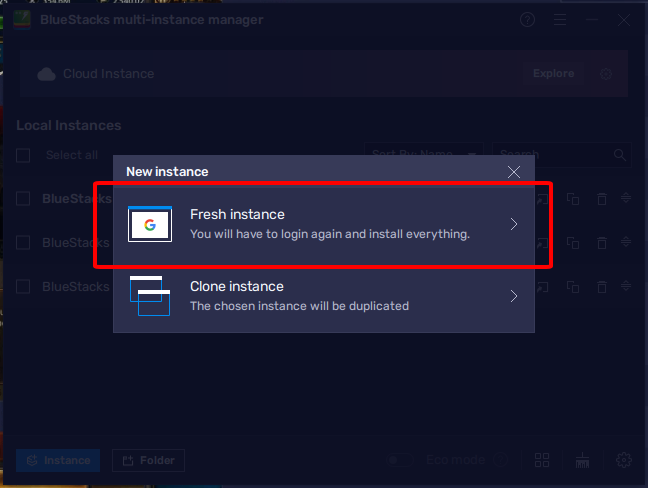Dismiss the Cloud Instance banner

click(606, 74)
